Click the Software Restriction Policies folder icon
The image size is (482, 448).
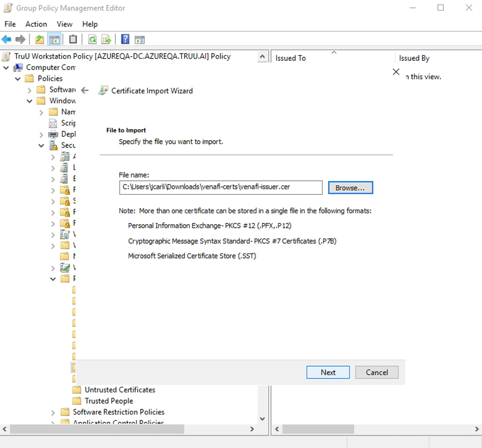coord(65,412)
